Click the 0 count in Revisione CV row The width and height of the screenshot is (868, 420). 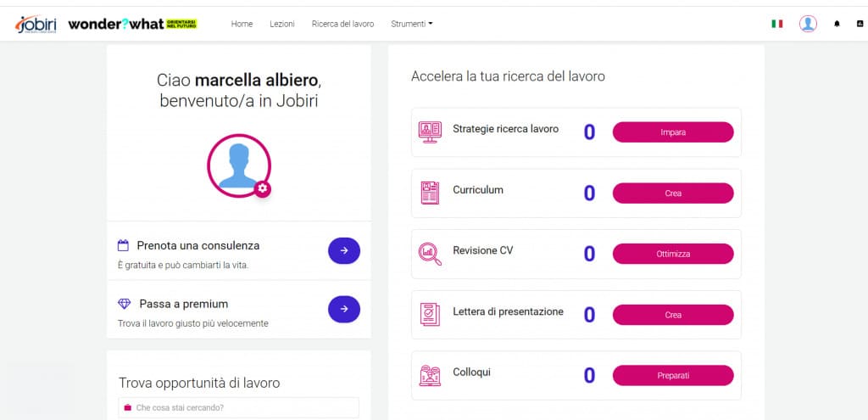pyautogui.click(x=590, y=254)
